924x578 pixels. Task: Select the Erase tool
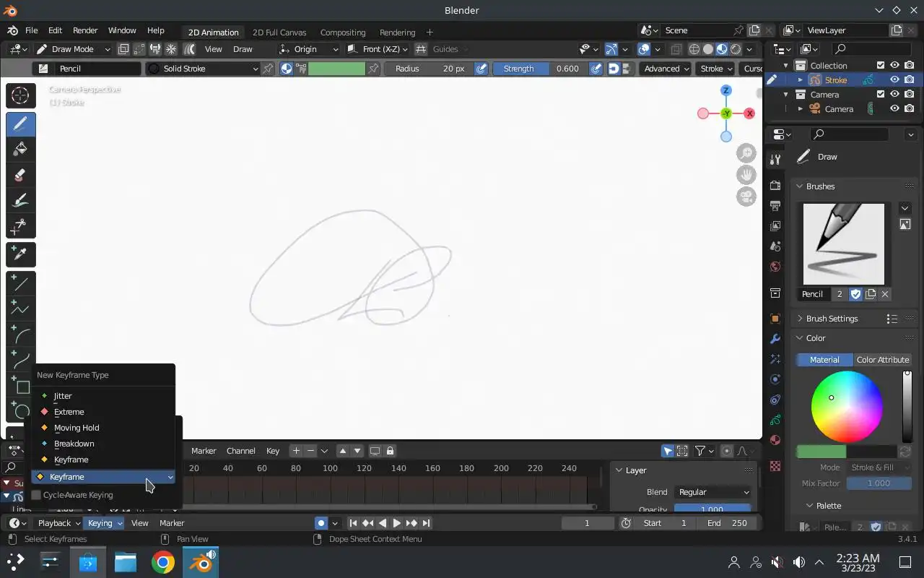pyautogui.click(x=20, y=176)
